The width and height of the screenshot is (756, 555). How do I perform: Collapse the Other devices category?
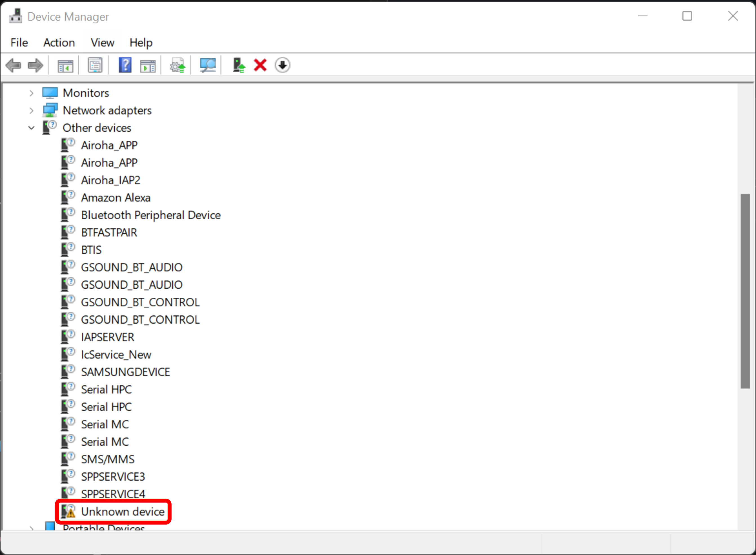coord(32,128)
